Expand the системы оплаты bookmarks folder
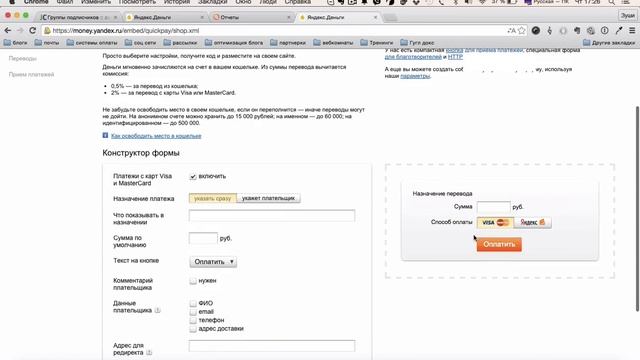The width and height of the screenshot is (640, 360). pos(92,42)
